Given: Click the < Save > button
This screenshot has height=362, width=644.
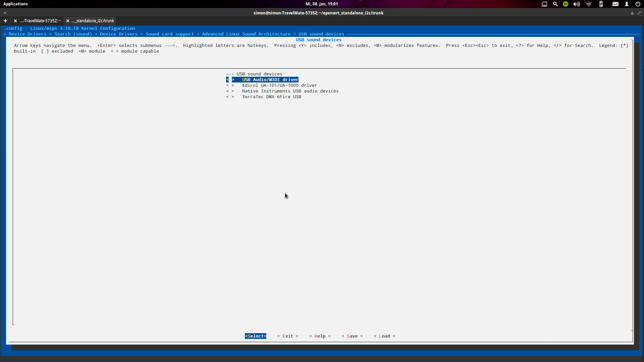Looking at the screenshot, I should click(352, 336).
